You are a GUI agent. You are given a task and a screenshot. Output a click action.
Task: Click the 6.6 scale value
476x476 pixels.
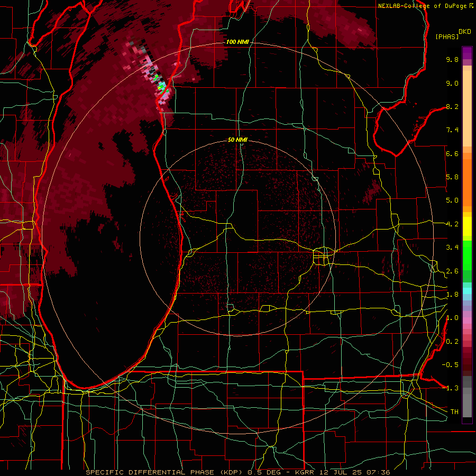(x=452, y=153)
